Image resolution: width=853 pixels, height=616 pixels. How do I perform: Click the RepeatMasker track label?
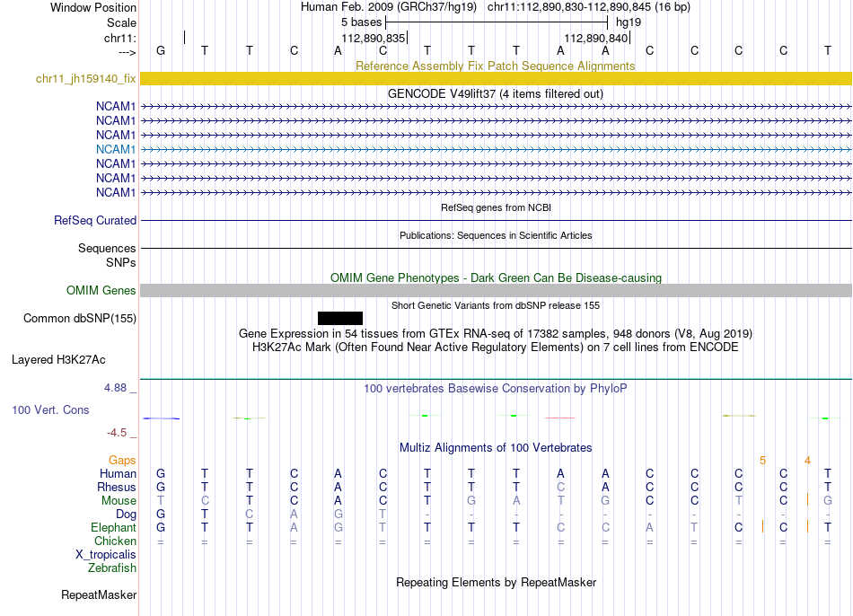99,594
